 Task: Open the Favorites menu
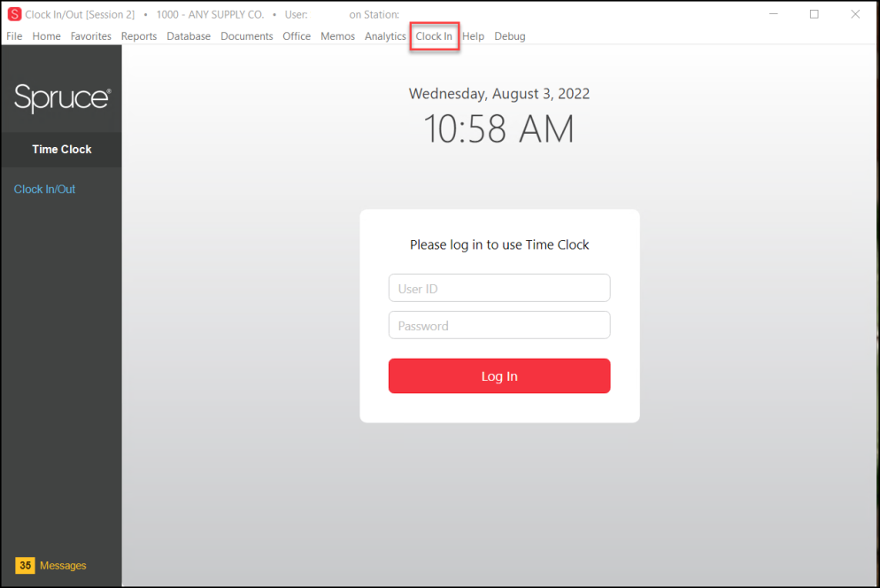91,36
